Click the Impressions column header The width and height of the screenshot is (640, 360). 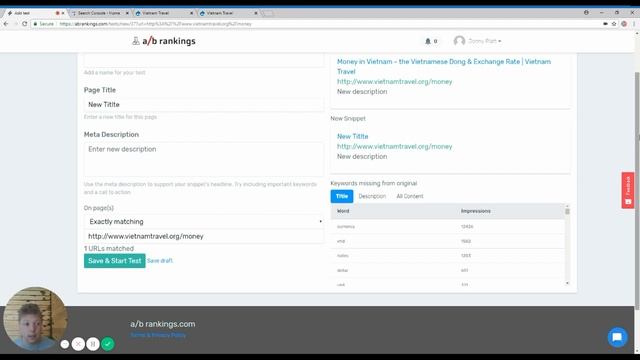pos(476,211)
